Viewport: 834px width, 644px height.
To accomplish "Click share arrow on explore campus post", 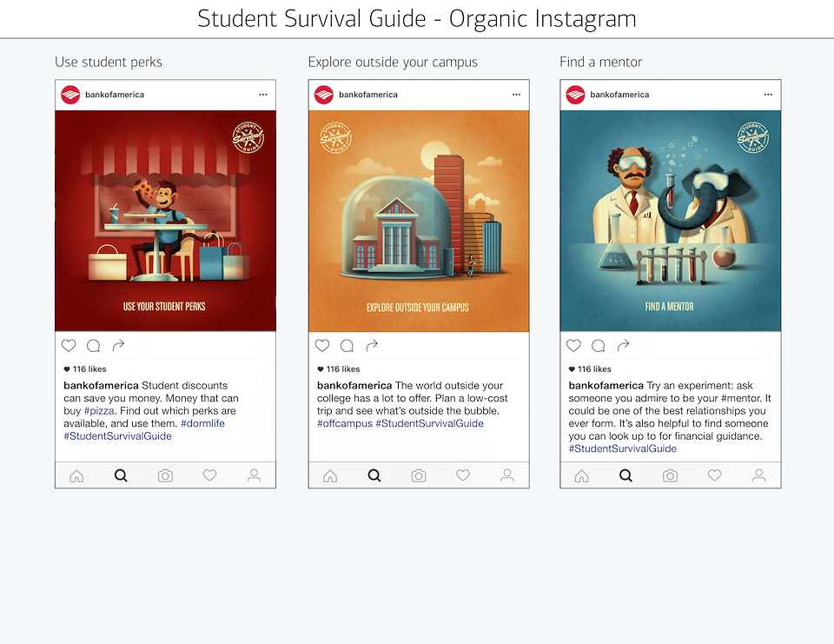I will (x=372, y=345).
